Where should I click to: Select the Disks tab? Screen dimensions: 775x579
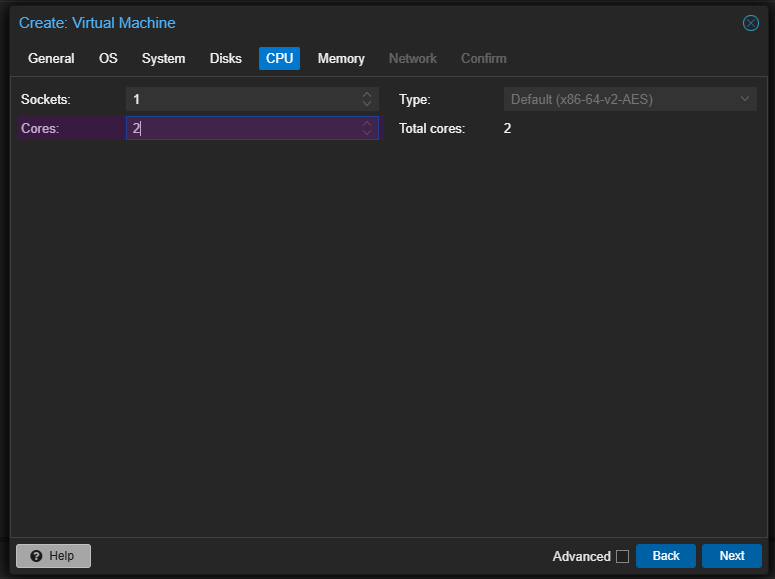[x=226, y=58]
